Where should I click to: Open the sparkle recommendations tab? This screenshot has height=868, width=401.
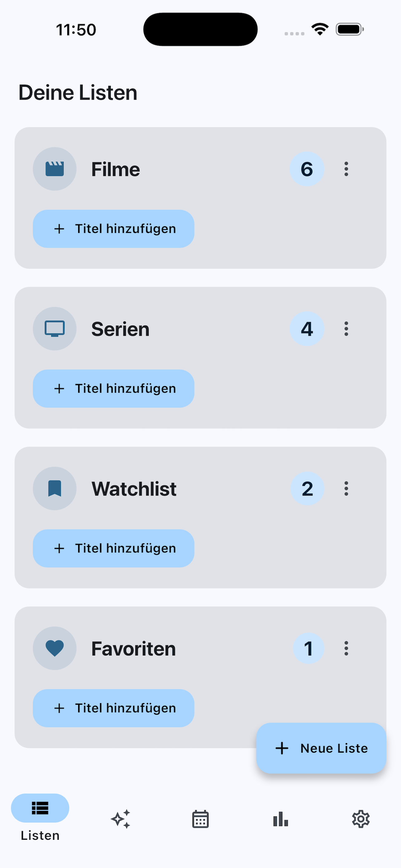(x=120, y=819)
